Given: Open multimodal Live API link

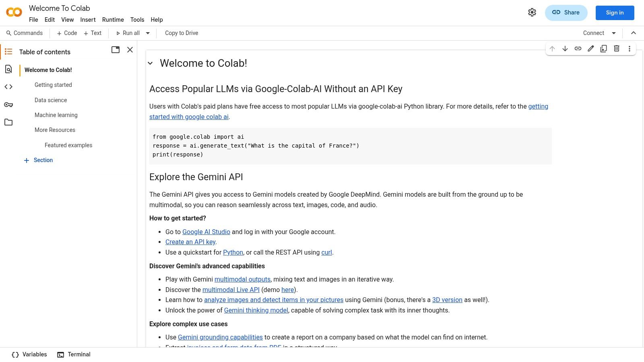Looking at the screenshot, I should coord(231,290).
